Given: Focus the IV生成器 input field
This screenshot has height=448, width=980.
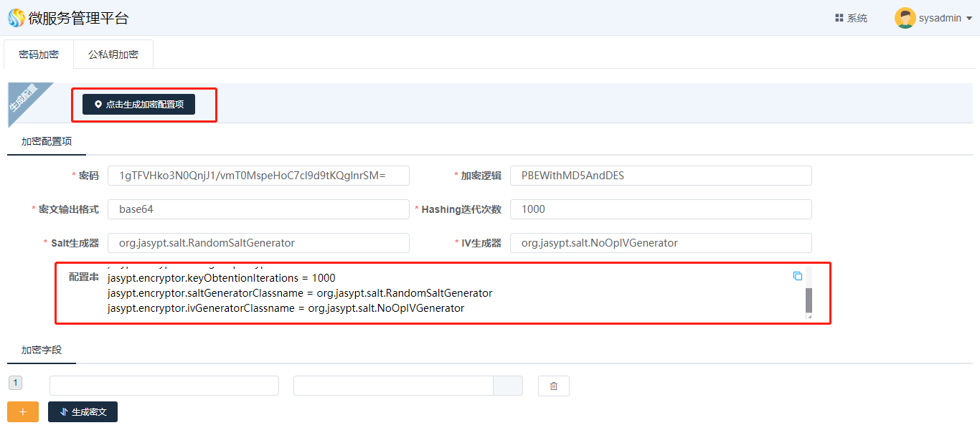Looking at the screenshot, I should [660, 243].
